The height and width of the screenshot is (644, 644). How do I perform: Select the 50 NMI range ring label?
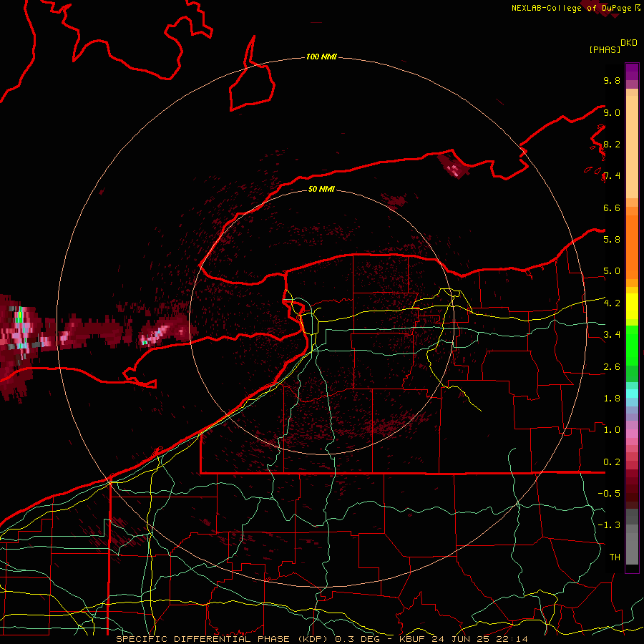click(321, 189)
